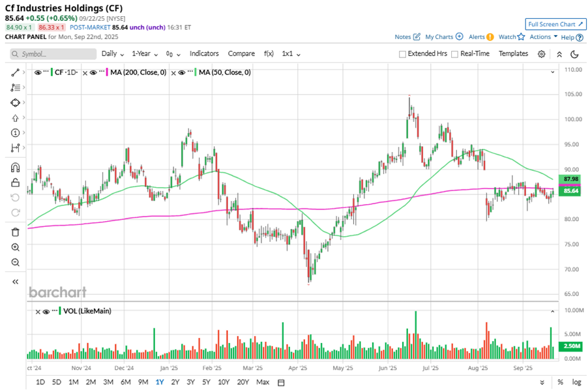Select the Max range tab
588x392 pixels.
(263, 382)
